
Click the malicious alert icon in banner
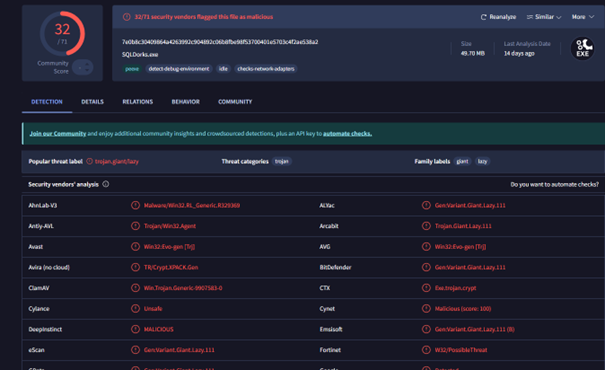click(x=127, y=17)
